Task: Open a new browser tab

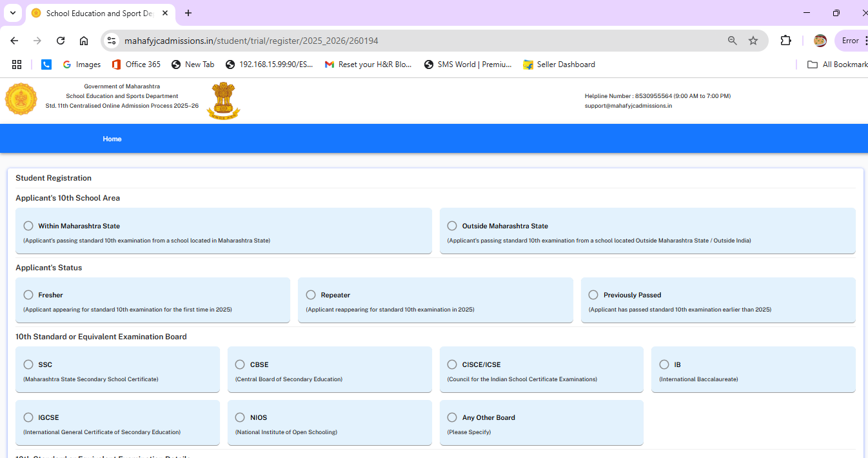Action: click(x=188, y=13)
